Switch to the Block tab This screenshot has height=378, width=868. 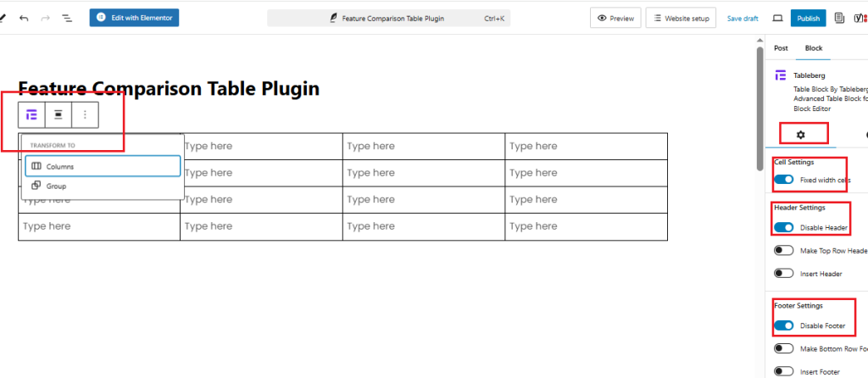pyautogui.click(x=813, y=48)
